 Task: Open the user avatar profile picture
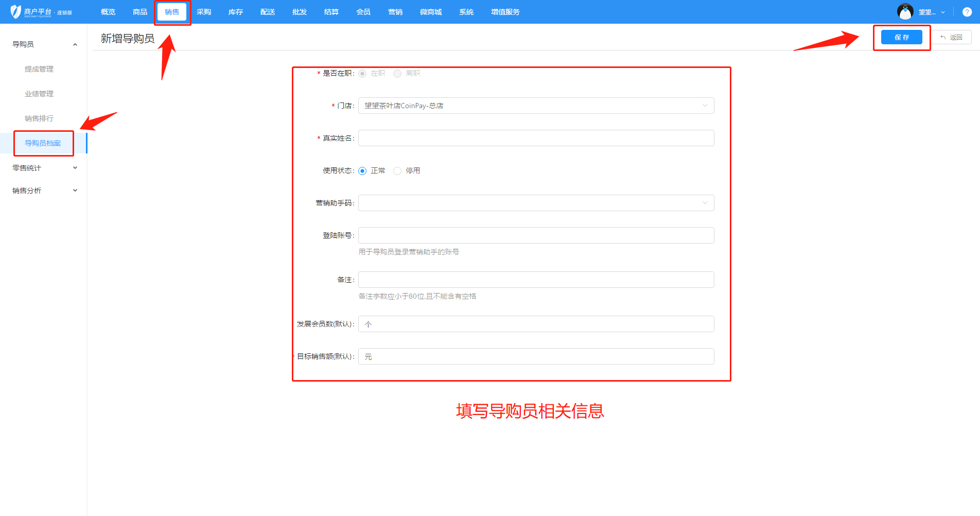point(905,11)
